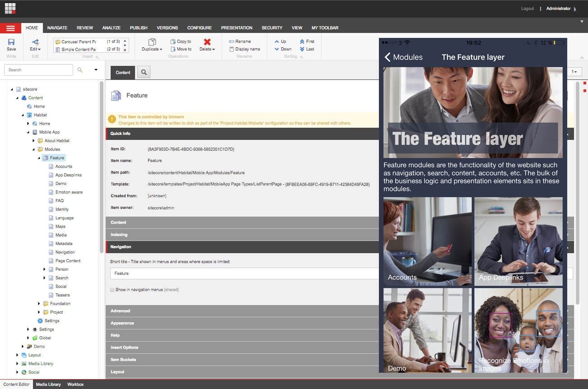This screenshot has height=389, width=588.
Task: Select the Emotion aware tree item
Action: pyautogui.click(x=69, y=192)
